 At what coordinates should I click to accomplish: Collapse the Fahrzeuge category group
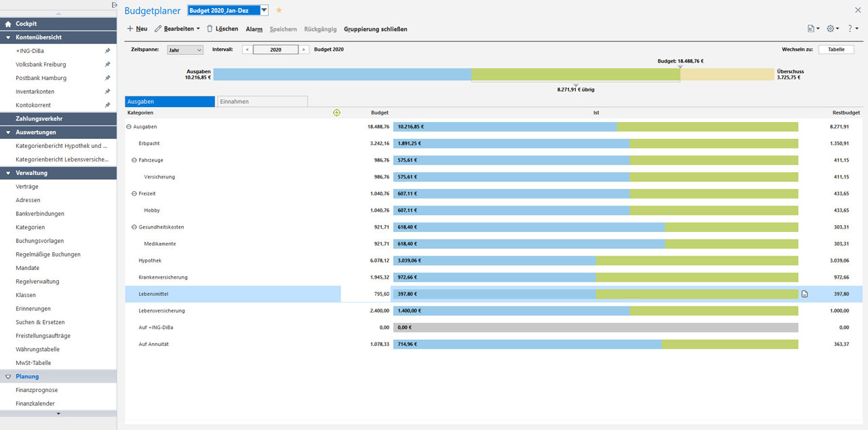tap(134, 160)
